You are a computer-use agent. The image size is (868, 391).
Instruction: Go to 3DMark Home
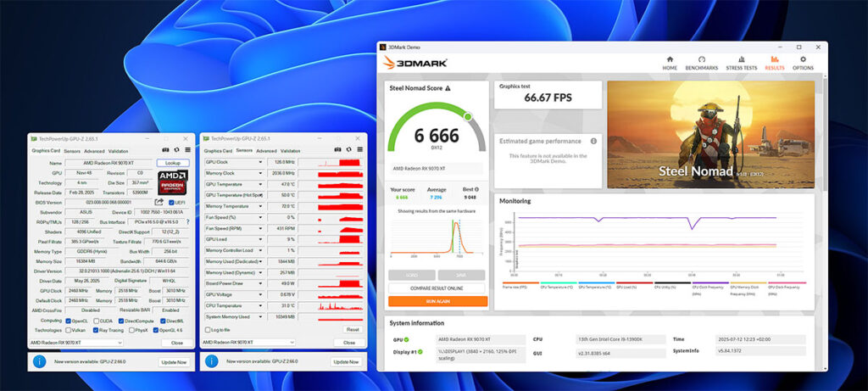tap(670, 63)
